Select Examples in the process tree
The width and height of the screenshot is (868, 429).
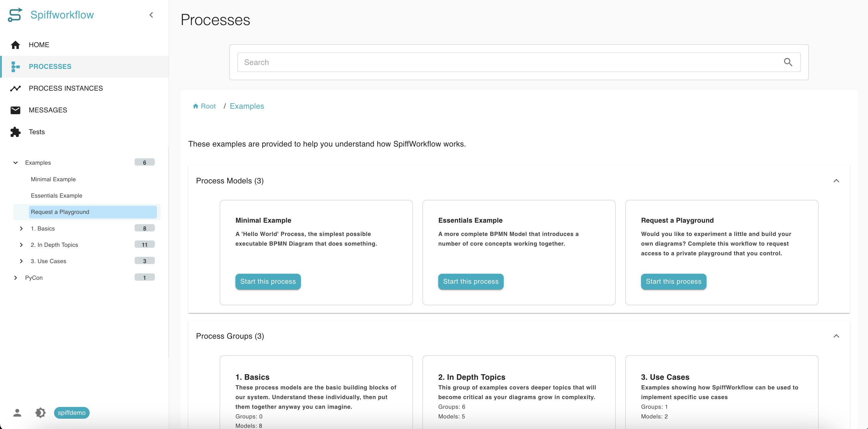coord(38,163)
